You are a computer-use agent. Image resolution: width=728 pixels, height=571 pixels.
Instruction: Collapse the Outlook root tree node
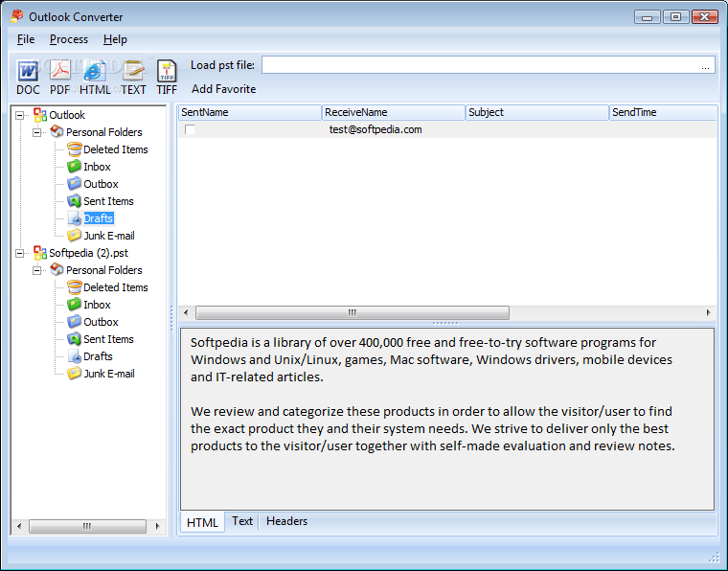click(x=19, y=115)
